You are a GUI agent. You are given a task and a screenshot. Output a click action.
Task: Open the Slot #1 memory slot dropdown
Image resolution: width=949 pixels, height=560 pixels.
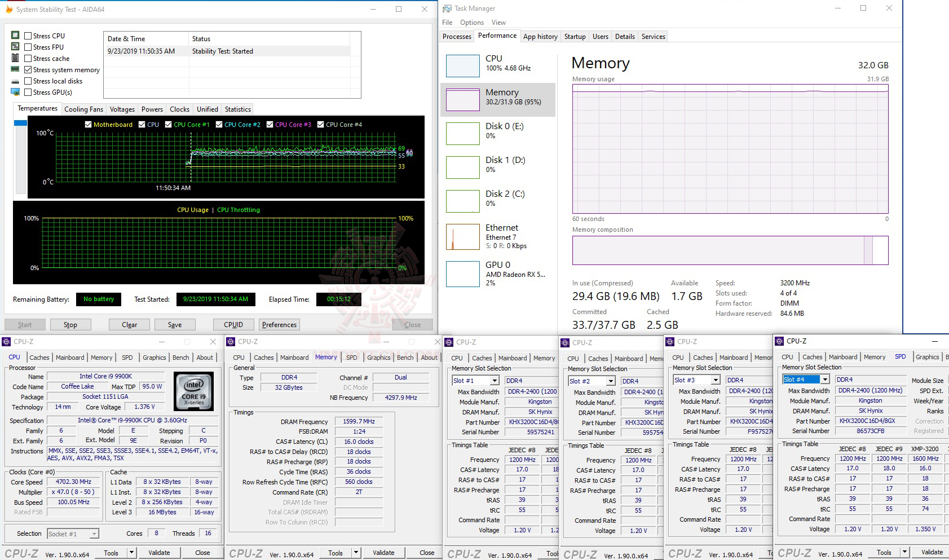coord(495,381)
